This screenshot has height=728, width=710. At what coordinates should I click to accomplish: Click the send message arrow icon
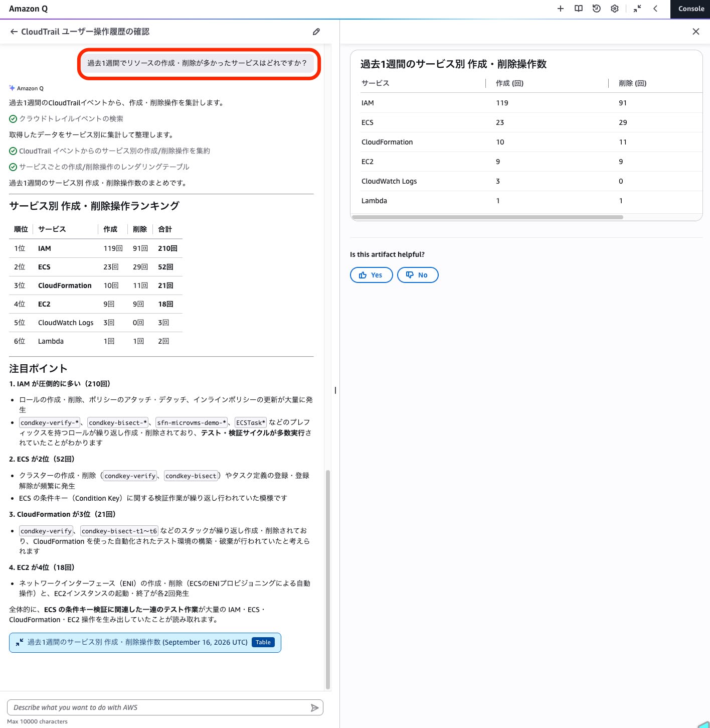point(314,707)
